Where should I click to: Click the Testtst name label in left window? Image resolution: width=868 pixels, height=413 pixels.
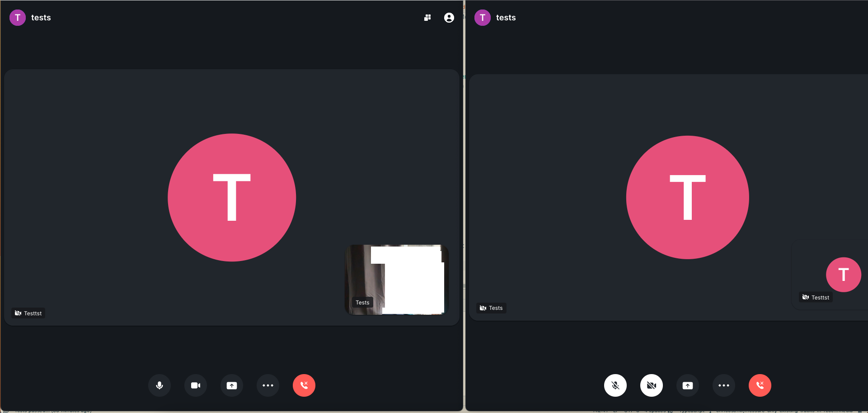click(28, 313)
